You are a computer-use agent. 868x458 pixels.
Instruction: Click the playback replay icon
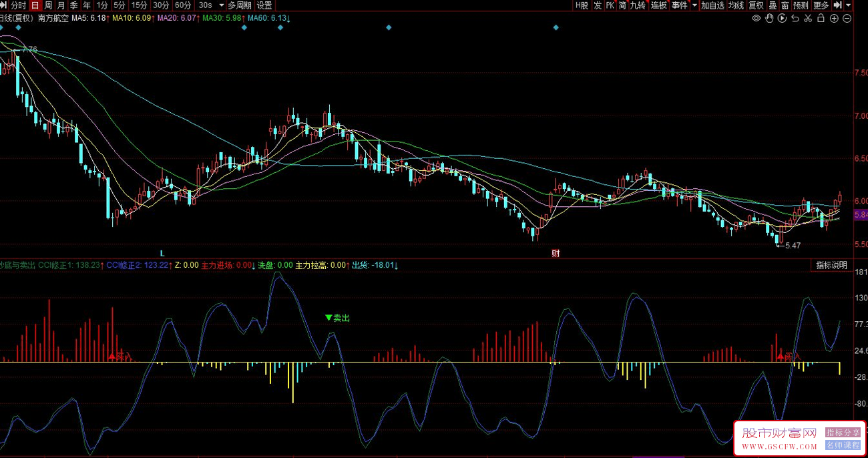pos(783,18)
